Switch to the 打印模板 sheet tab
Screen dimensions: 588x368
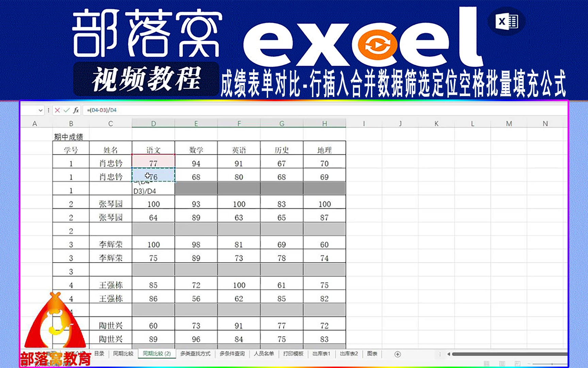pos(293,354)
